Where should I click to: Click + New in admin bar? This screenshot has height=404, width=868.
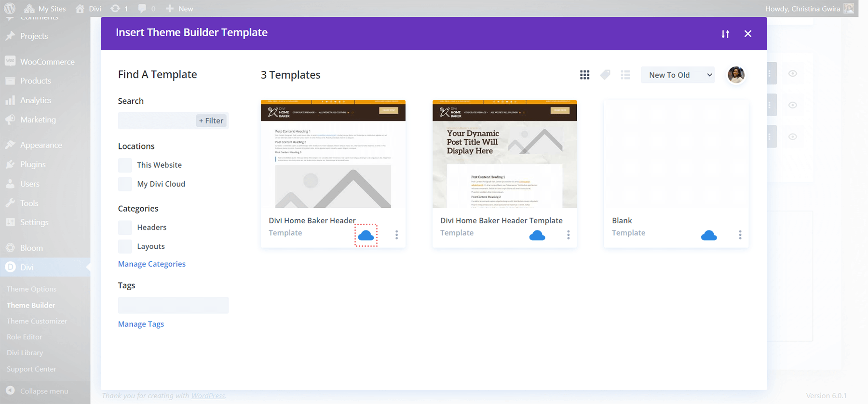tap(179, 9)
